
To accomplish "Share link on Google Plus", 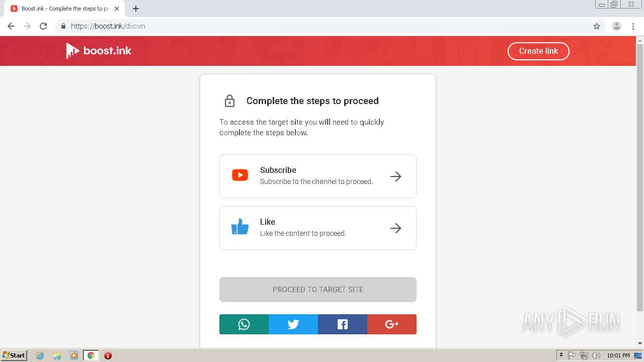I will [392, 324].
